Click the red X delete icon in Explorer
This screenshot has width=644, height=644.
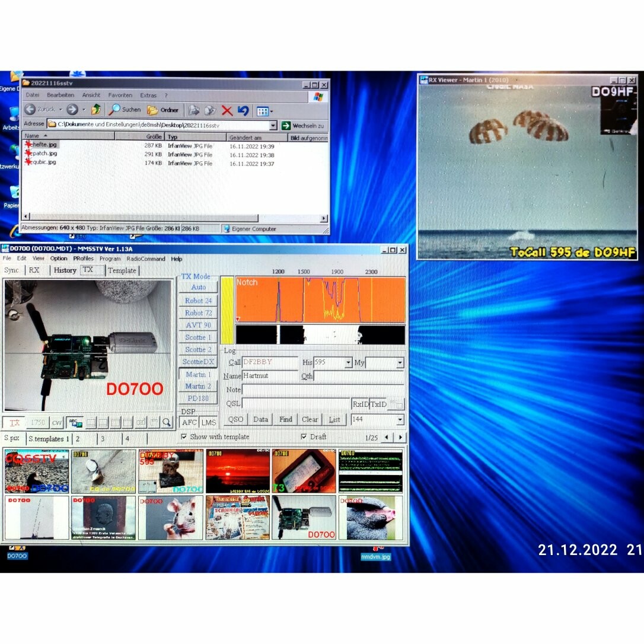pyautogui.click(x=227, y=110)
